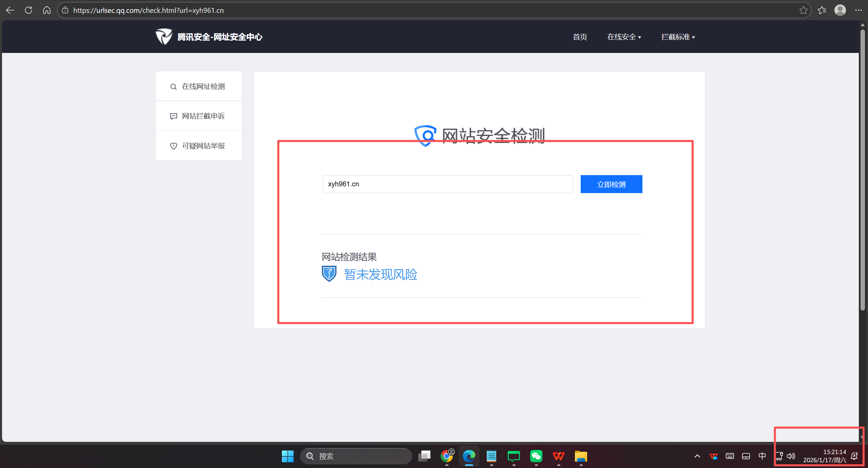
Task: Click the browser home icon
Action: point(47,10)
